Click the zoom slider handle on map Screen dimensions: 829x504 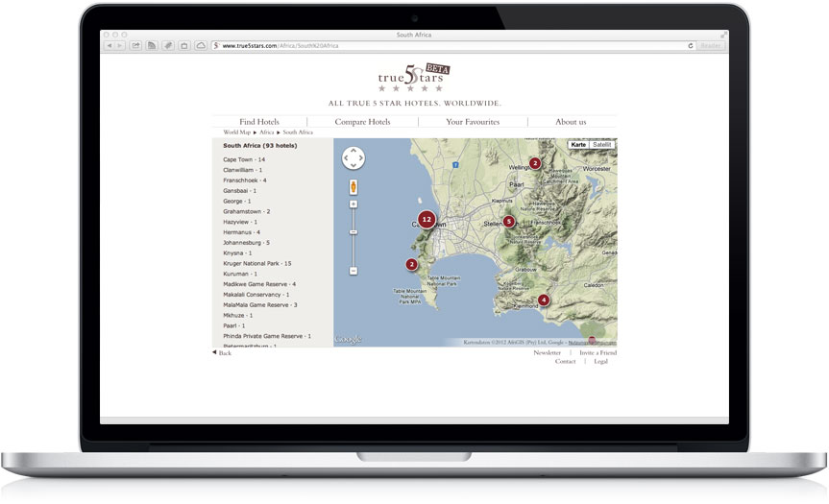click(x=354, y=231)
